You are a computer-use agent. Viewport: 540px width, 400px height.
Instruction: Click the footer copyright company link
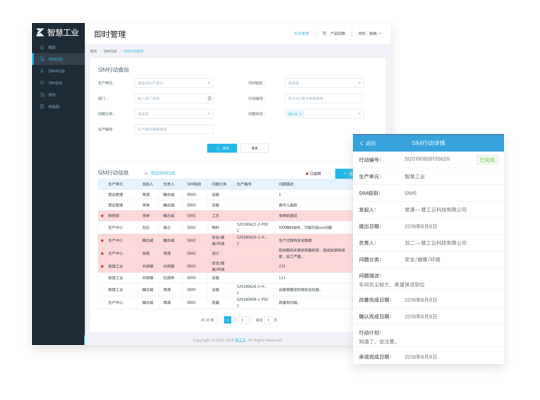click(241, 340)
